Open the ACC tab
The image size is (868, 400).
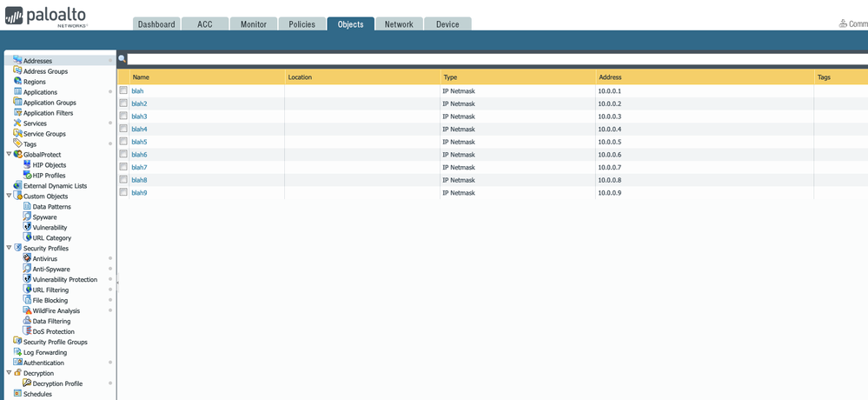click(x=205, y=23)
